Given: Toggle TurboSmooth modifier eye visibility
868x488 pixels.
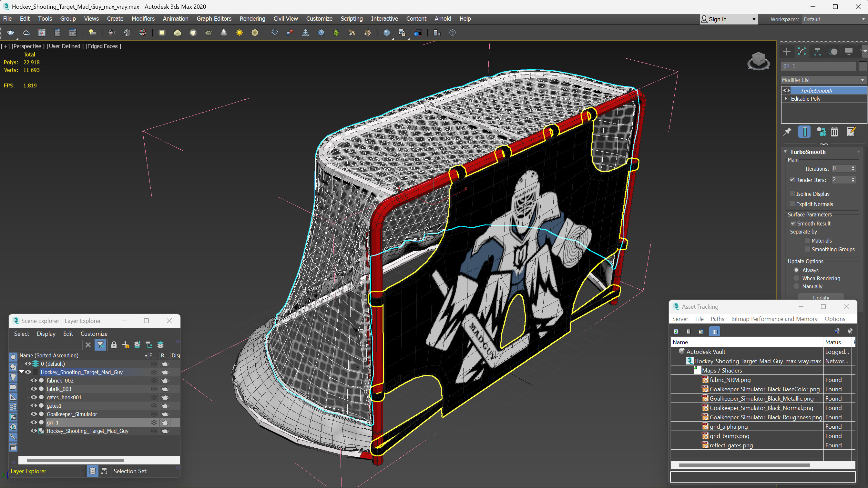Looking at the screenshot, I should pos(786,90).
